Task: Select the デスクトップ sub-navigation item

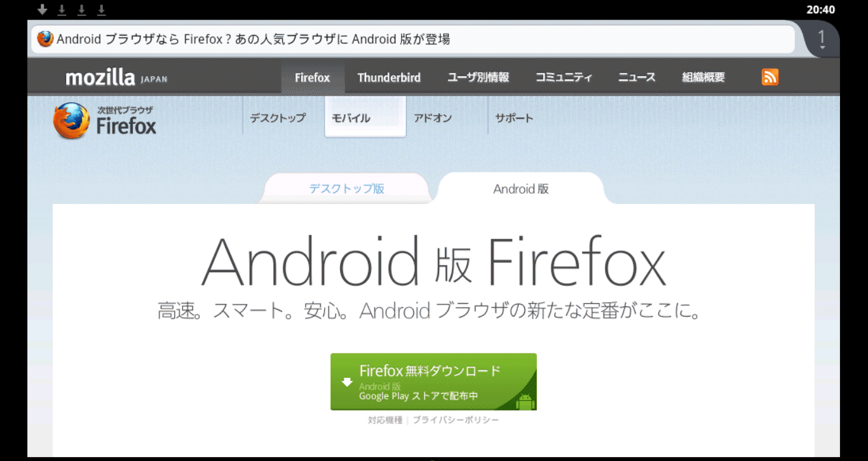Action: click(278, 118)
